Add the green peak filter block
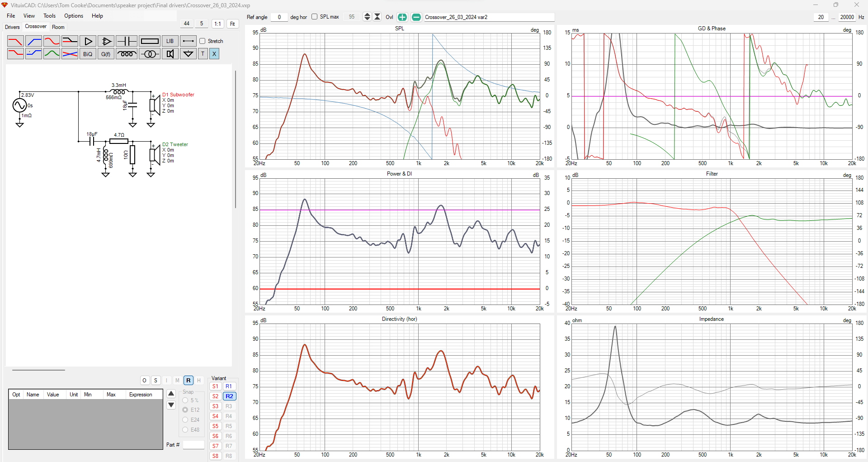868x462 pixels. point(52,54)
